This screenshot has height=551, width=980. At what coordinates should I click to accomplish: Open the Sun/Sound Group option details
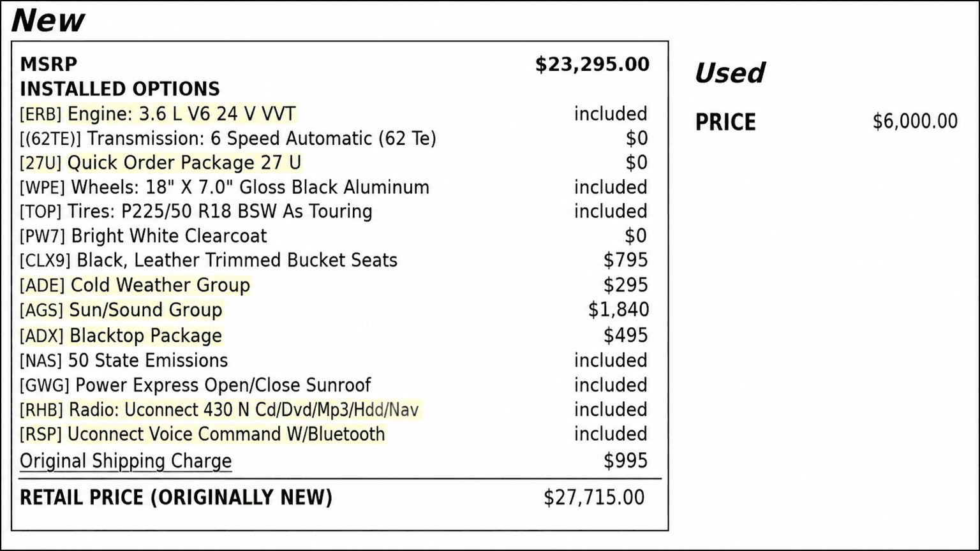(x=145, y=310)
